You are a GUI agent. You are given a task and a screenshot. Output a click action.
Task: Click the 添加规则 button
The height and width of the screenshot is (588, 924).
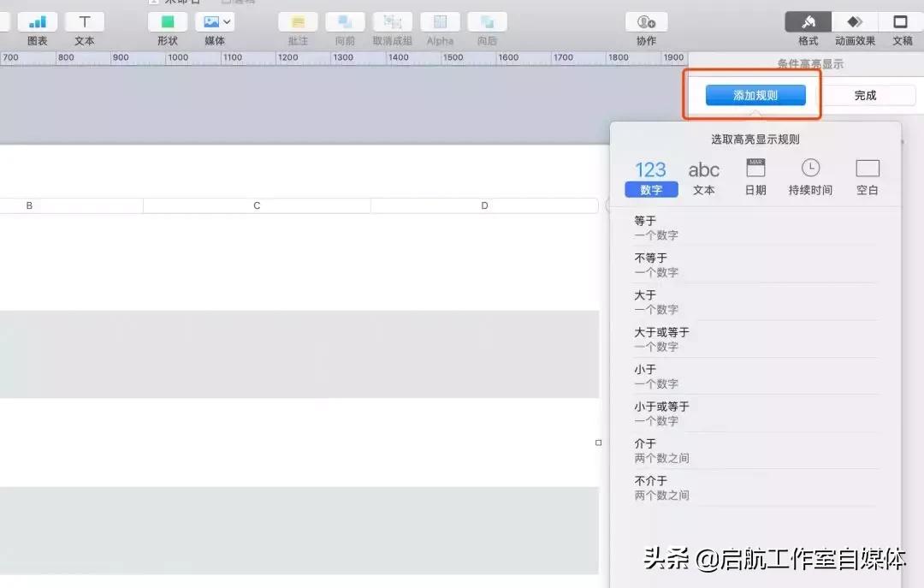(753, 95)
